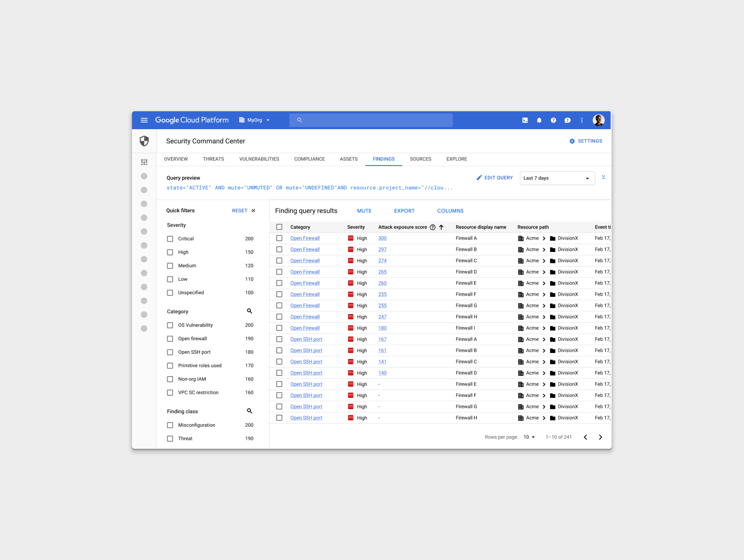Select the row with score 300
This screenshot has width=744, height=560.
point(279,238)
